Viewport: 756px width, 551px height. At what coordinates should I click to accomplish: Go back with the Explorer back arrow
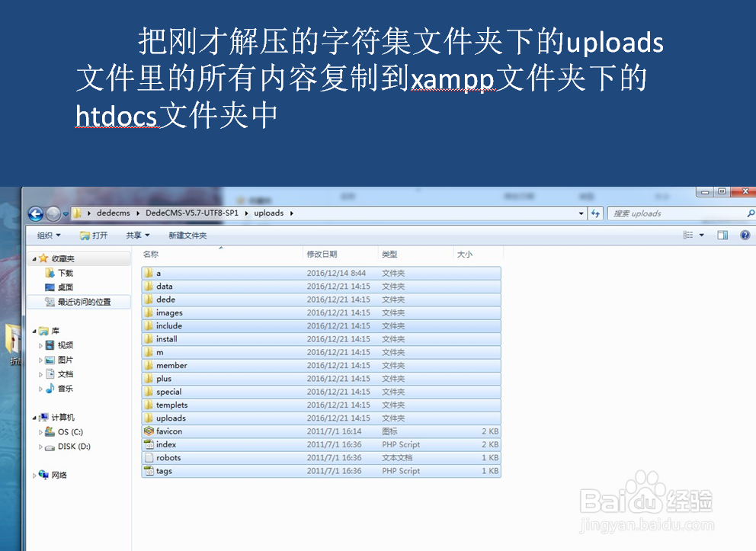point(36,213)
